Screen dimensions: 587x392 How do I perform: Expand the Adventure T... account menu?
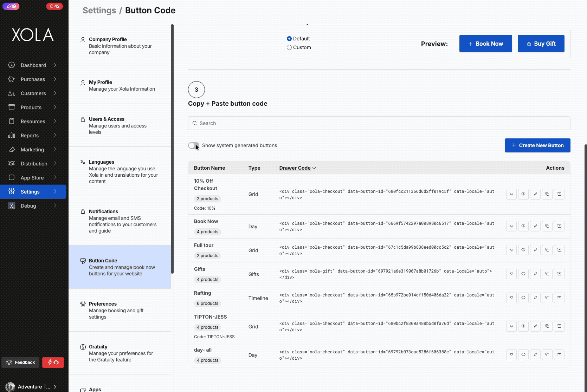(x=33, y=387)
